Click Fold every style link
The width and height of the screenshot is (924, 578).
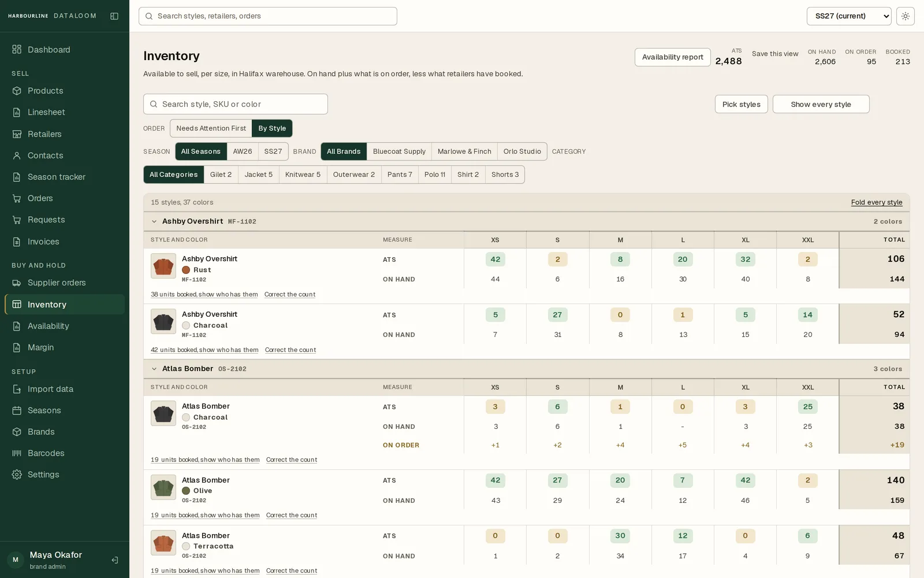(877, 202)
